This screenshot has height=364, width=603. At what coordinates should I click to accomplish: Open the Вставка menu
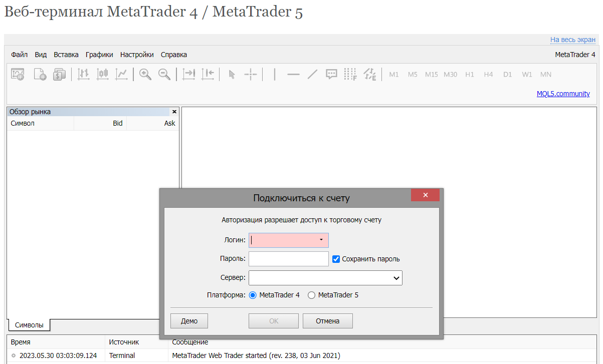pos(66,55)
